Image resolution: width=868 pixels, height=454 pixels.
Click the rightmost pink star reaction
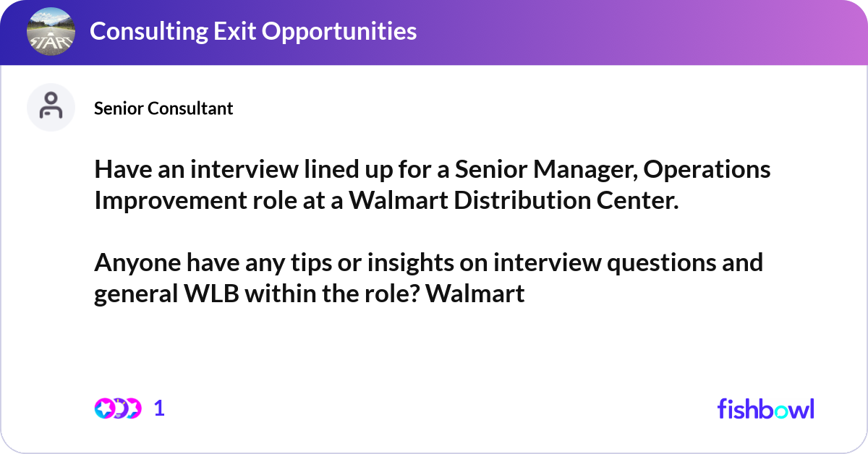132,408
